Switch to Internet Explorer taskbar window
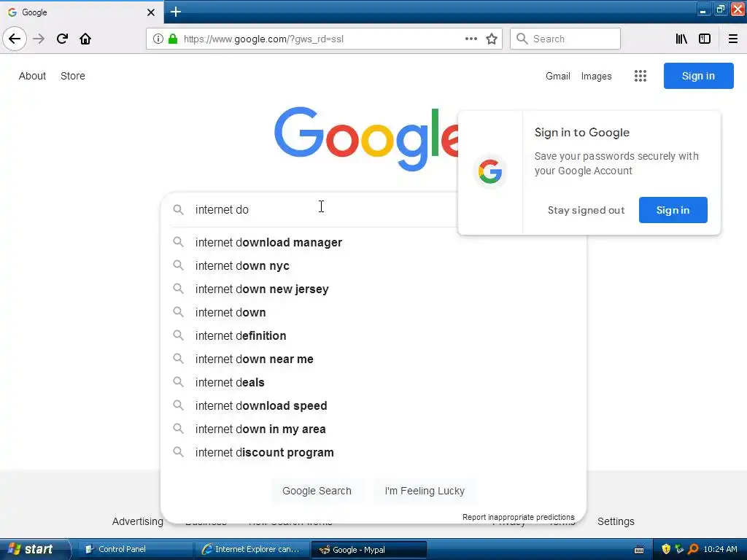 point(252,549)
